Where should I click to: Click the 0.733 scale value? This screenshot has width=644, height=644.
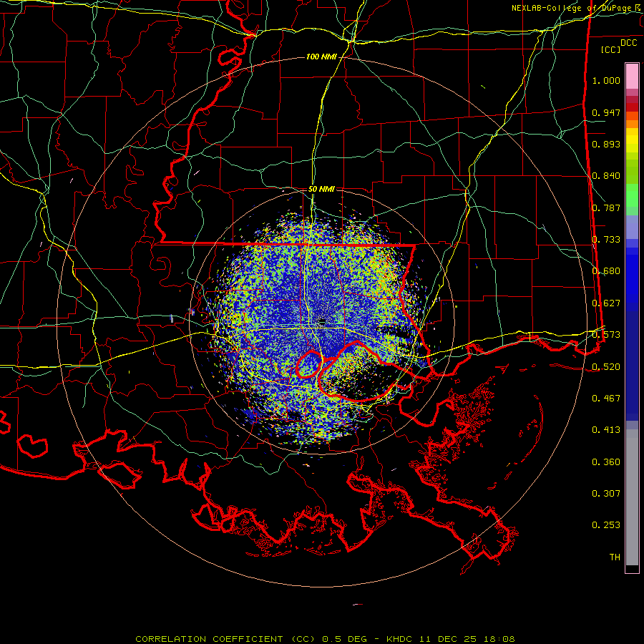606,240
